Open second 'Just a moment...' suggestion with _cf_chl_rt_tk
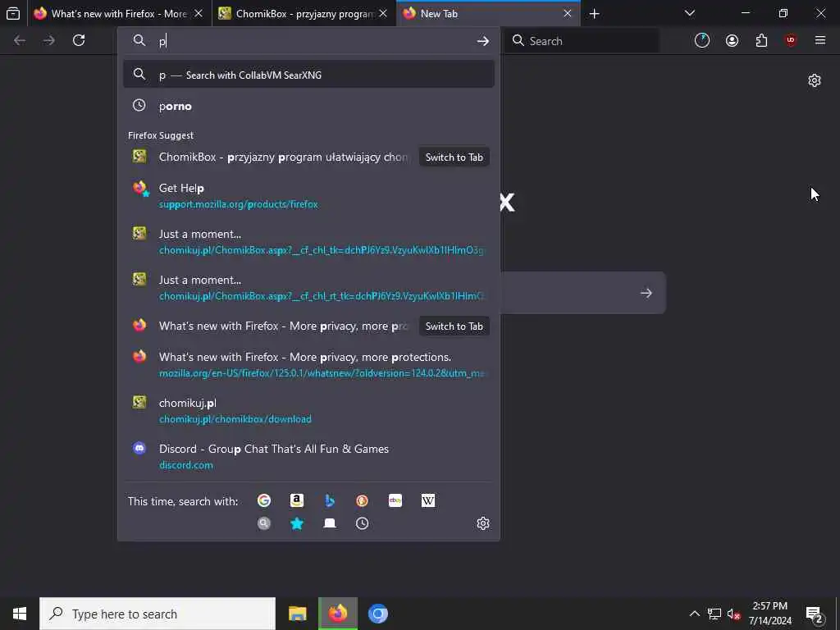This screenshot has height=630, width=840. coord(308,288)
